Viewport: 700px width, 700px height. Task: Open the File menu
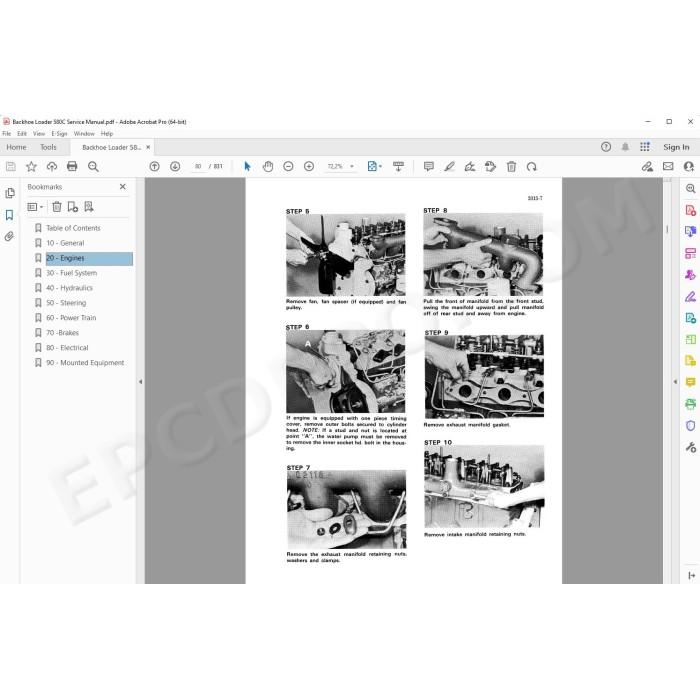[x=7, y=133]
